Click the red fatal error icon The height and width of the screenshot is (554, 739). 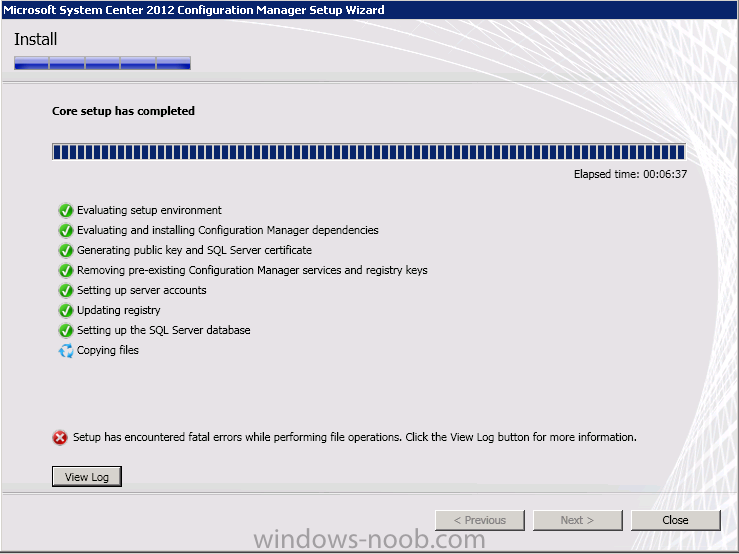pyautogui.click(x=60, y=438)
